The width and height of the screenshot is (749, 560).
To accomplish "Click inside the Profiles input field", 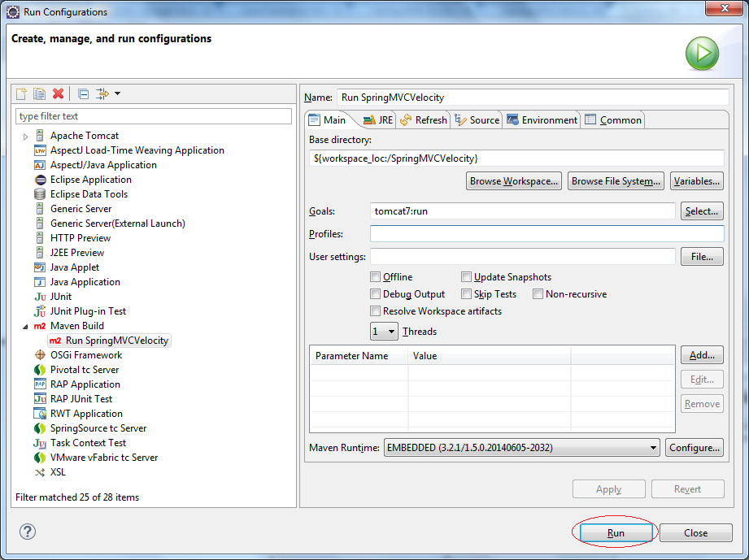I will [x=547, y=234].
